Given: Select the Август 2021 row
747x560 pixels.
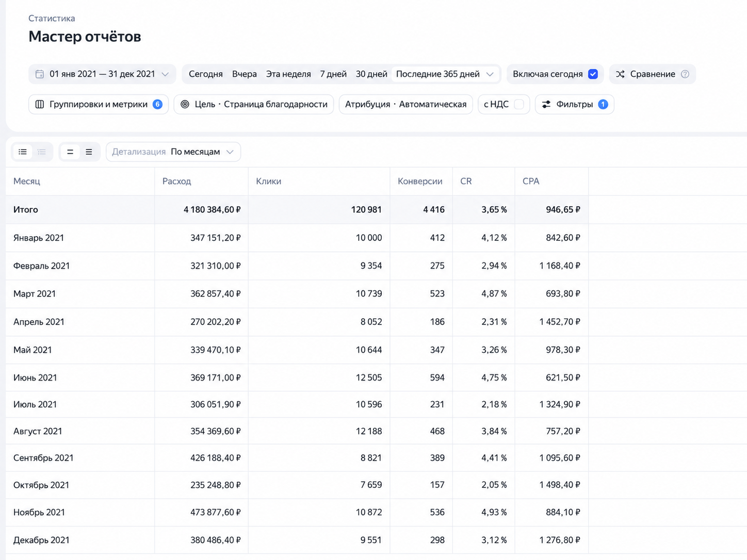Looking at the screenshot, I should pos(297,431).
